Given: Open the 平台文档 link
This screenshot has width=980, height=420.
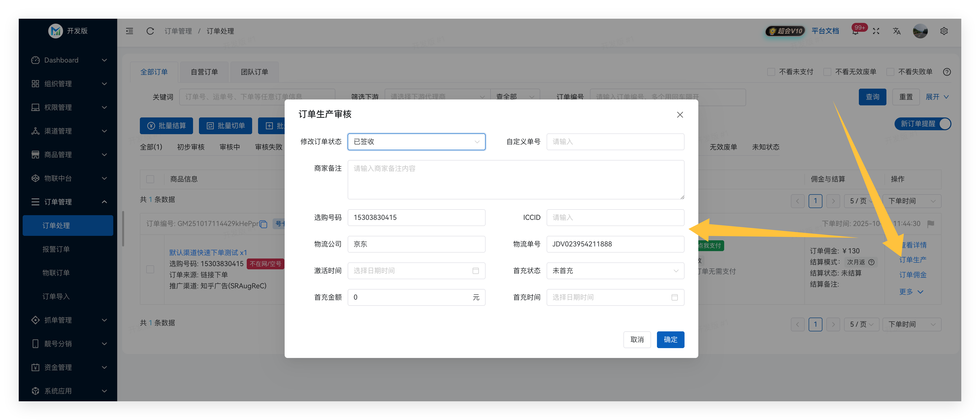Looking at the screenshot, I should click(825, 31).
